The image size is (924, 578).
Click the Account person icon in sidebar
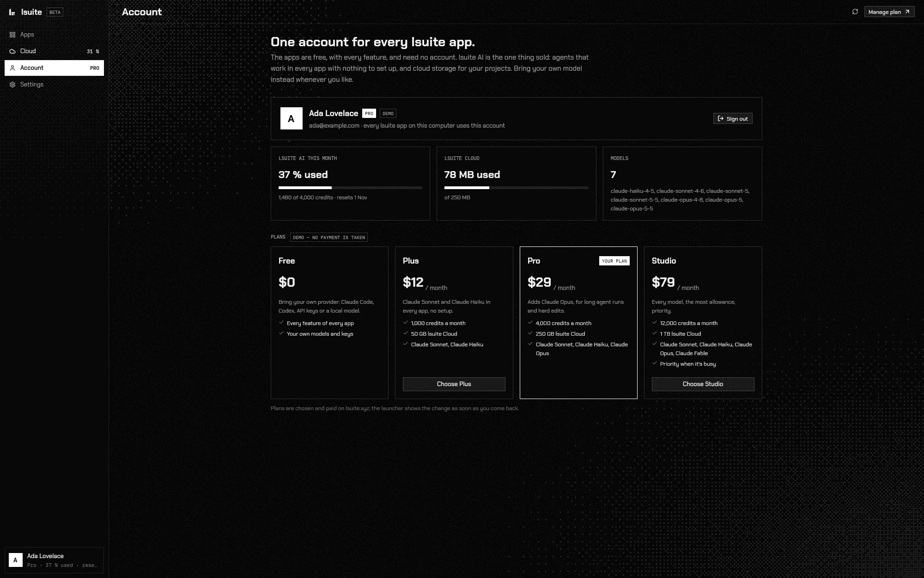[x=12, y=68]
